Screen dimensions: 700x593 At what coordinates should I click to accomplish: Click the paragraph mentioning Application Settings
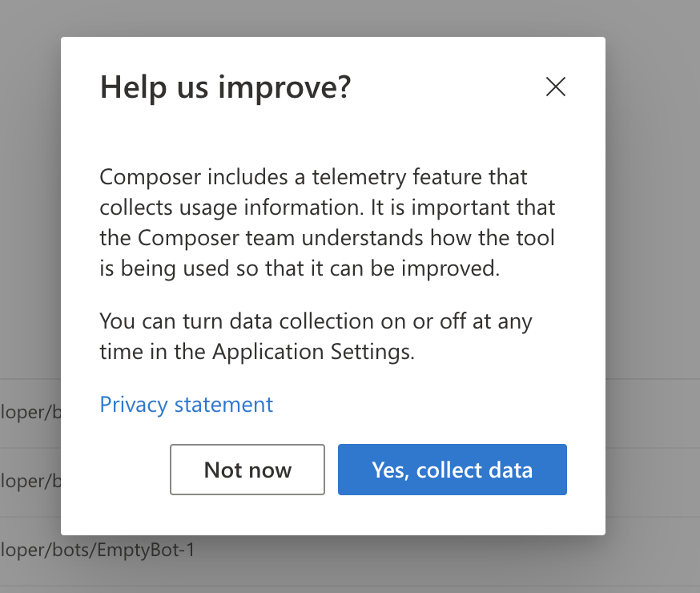pos(316,337)
